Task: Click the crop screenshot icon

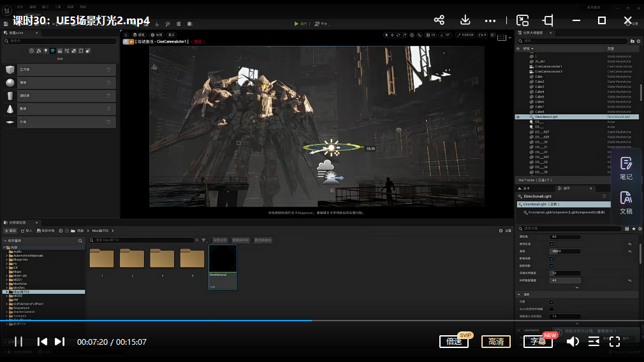Action: pyautogui.click(x=548, y=20)
